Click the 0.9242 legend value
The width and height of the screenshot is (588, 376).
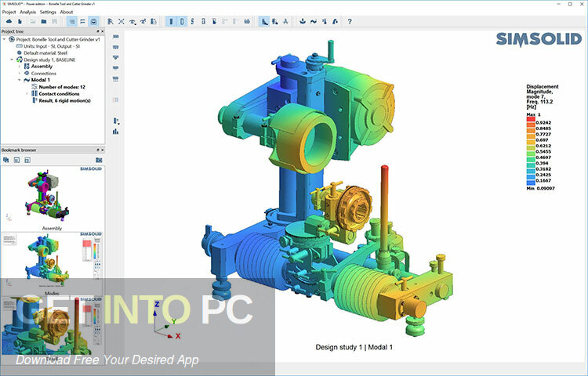click(543, 122)
